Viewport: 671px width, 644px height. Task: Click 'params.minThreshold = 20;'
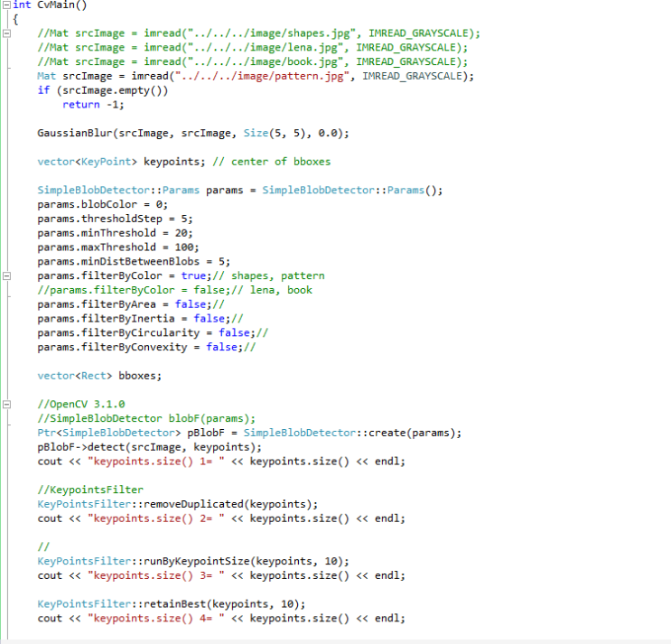click(115, 233)
